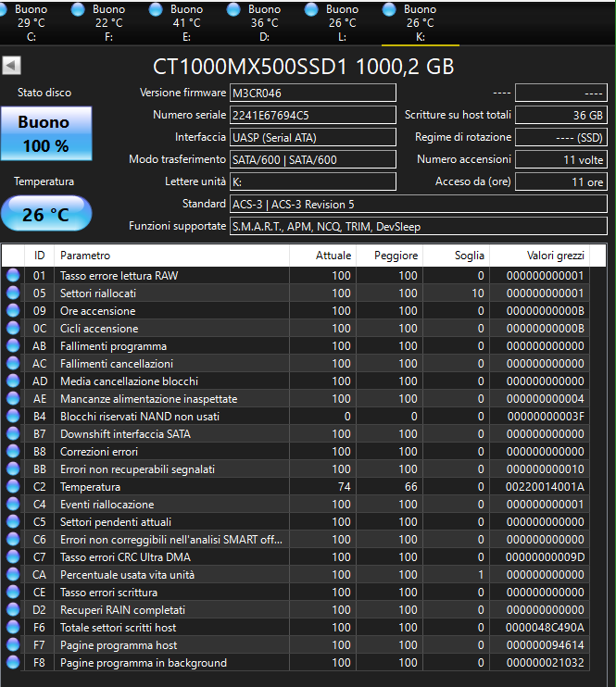Image resolution: width=616 pixels, height=687 pixels.
Task: Click status icon for C6 Errori non correggibili row
Action: pos(13,540)
